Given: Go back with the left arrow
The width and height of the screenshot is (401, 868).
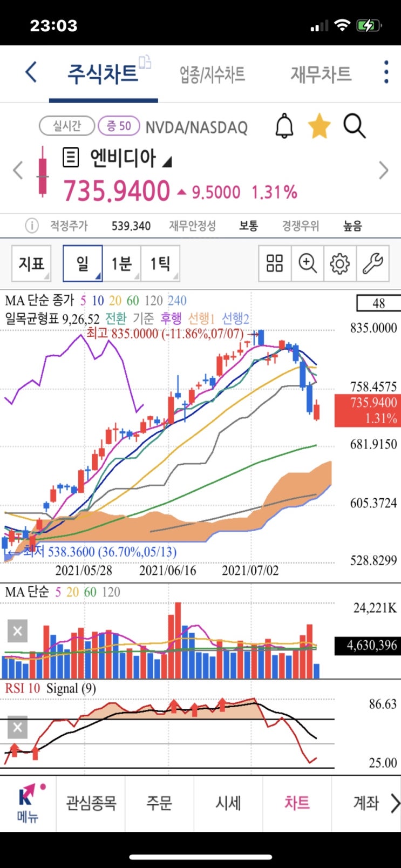Looking at the screenshot, I should tap(31, 72).
